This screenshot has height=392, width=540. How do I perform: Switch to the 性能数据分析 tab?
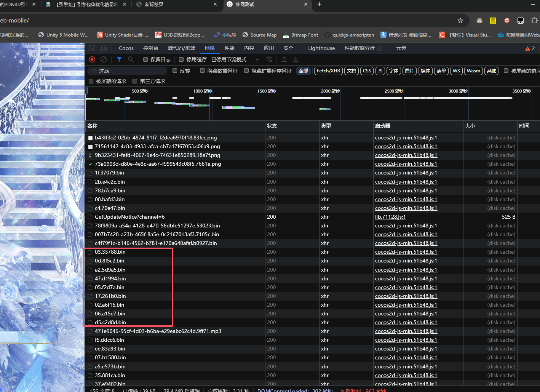point(363,48)
